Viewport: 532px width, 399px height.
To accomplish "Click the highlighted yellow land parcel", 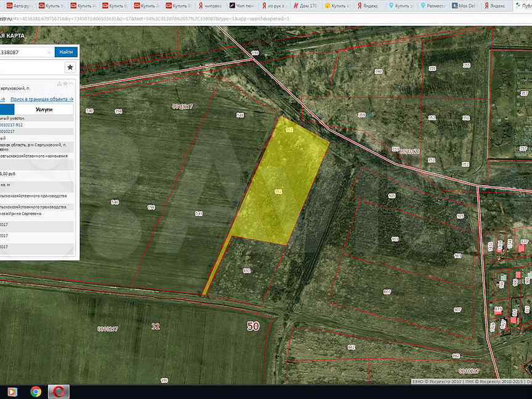I will click(277, 191).
